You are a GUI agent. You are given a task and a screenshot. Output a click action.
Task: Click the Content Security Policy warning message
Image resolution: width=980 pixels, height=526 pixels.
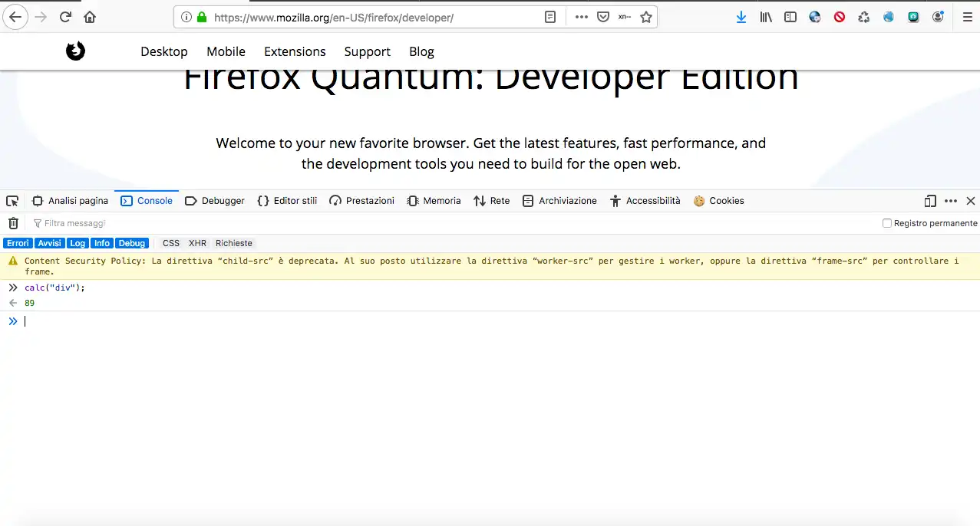[491, 266]
